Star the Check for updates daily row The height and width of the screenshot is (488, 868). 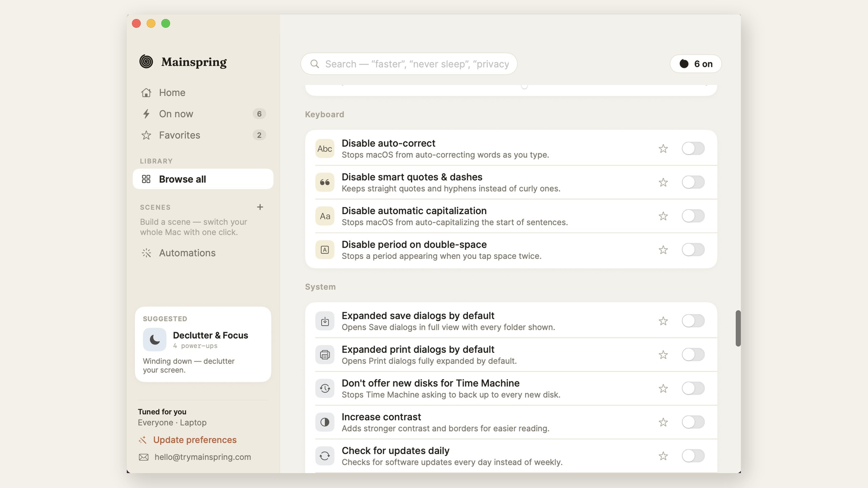(x=663, y=456)
